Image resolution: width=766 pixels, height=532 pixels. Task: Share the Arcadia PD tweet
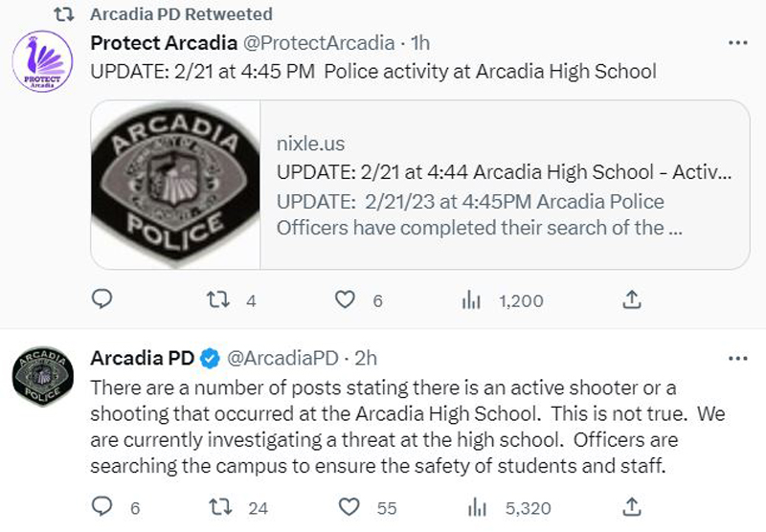[x=632, y=507]
